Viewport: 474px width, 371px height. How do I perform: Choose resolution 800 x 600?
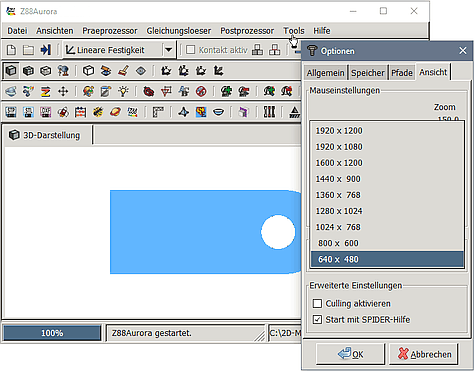(x=387, y=243)
